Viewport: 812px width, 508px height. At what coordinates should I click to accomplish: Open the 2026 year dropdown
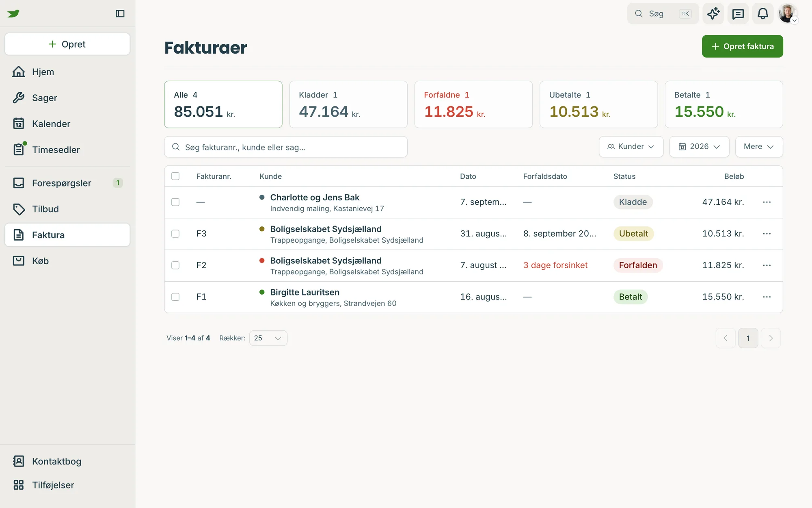click(699, 147)
